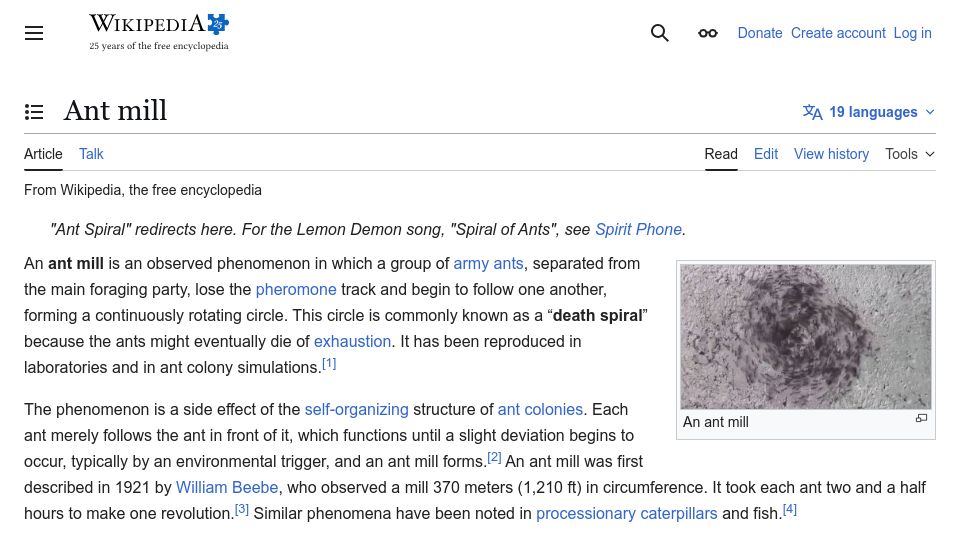Click the 'An ant mill' caption text
This screenshot has width=960, height=540.
[x=716, y=422]
